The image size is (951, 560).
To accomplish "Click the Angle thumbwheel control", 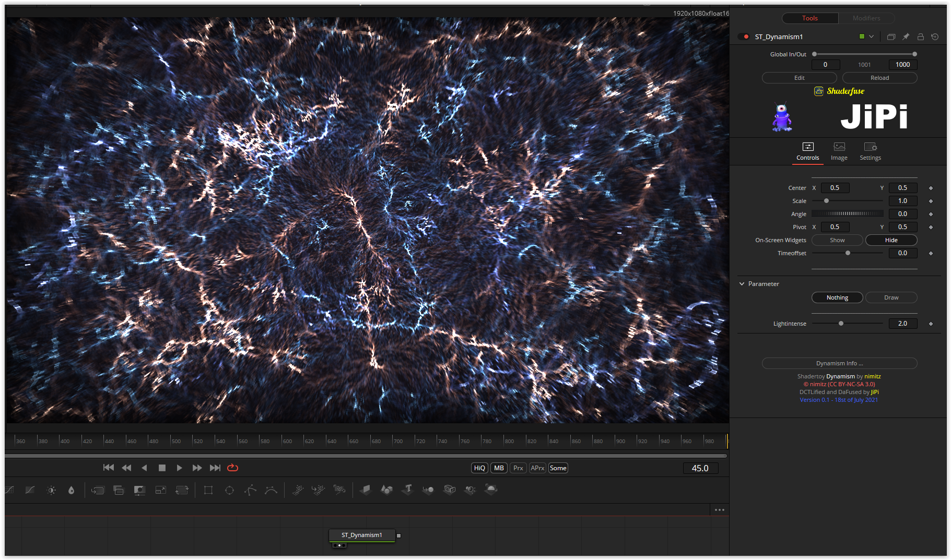I will point(848,214).
